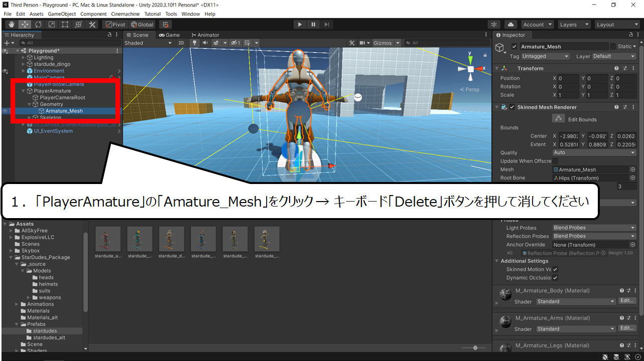Open Quality Auto dropdown
This screenshot has height=361, width=644.
[594, 152]
